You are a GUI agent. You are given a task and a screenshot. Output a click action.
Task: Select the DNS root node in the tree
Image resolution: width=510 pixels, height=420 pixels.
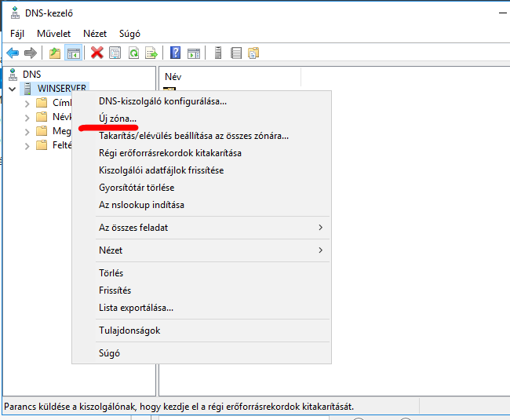coord(31,74)
